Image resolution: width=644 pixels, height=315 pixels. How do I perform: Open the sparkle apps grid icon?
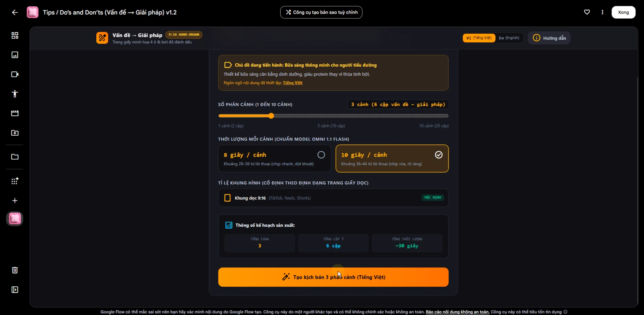tap(15, 181)
